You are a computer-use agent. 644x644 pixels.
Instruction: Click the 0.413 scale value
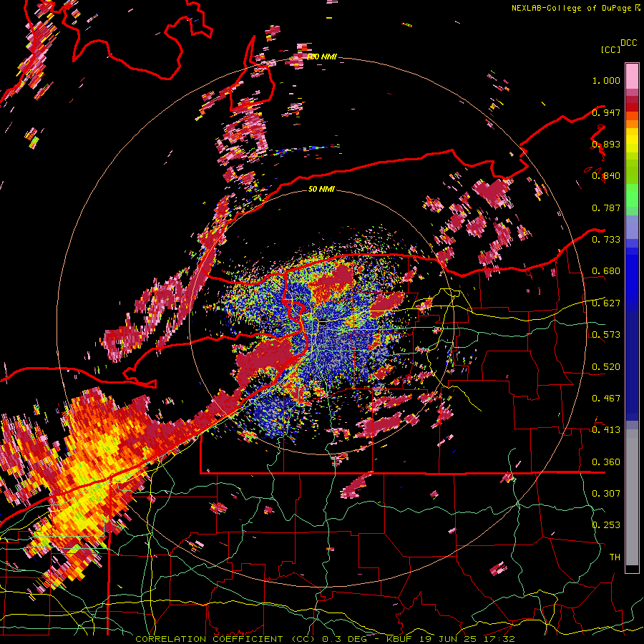(606, 430)
